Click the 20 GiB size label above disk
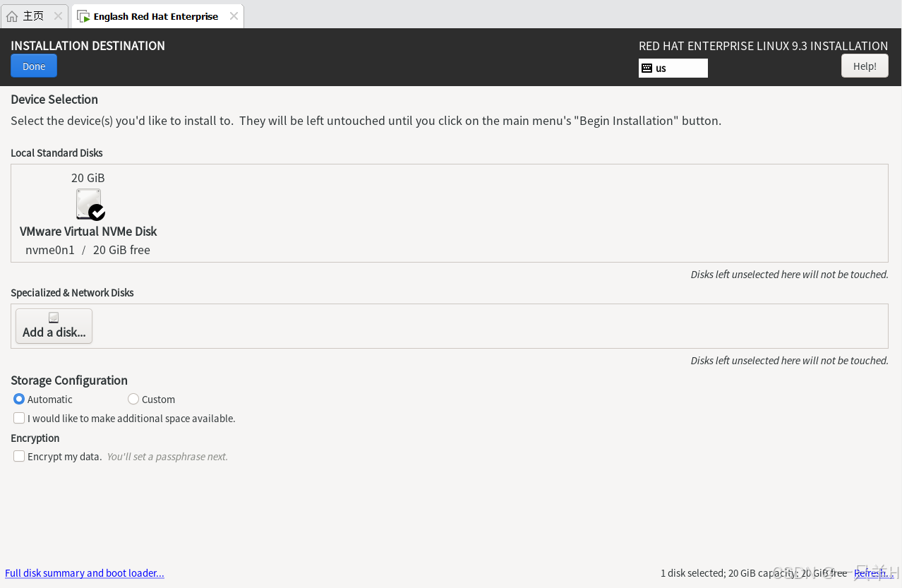Image resolution: width=902 pixels, height=588 pixels. 88,178
